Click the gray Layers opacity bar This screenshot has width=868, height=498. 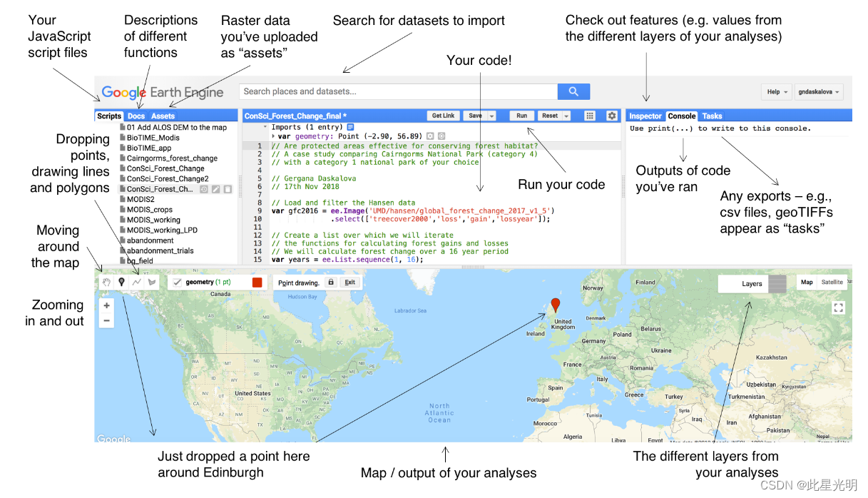(777, 283)
